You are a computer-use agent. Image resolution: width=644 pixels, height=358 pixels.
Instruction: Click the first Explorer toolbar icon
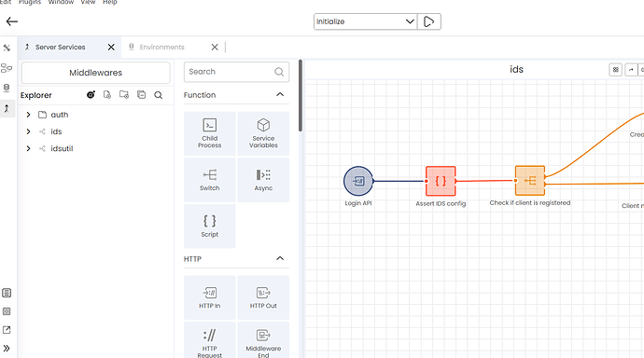[x=91, y=95]
